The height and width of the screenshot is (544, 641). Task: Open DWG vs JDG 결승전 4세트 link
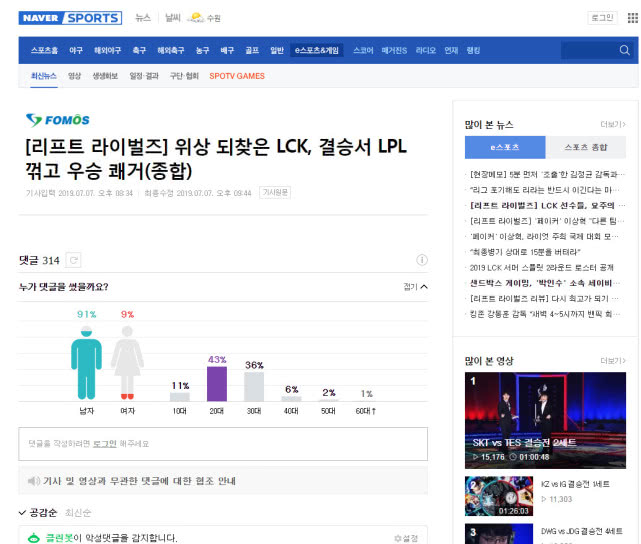(x=582, y=531)
